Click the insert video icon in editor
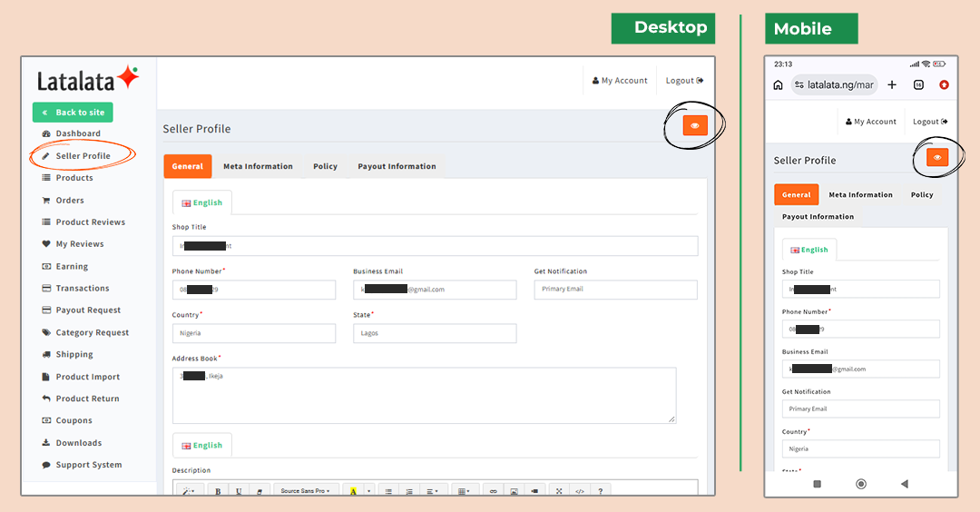The image size is (980, 512). point(534,491)
